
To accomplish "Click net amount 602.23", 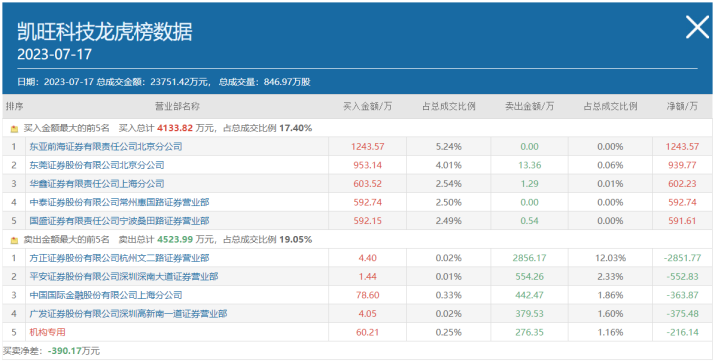I will (682, 184).
